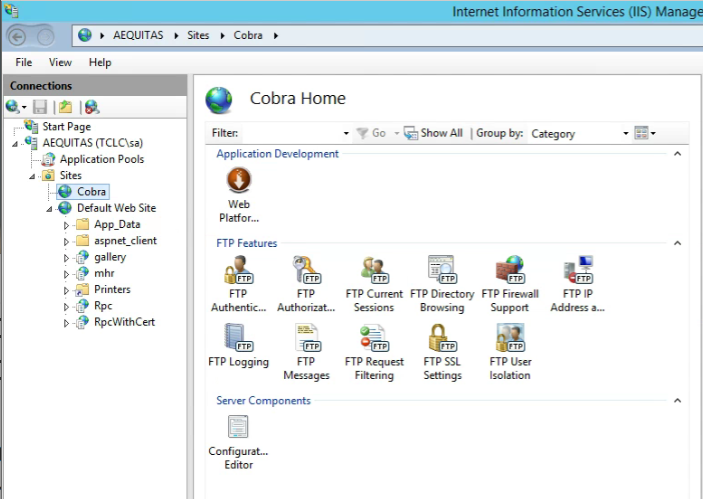The height and width of the screenshot is (499, 703).
Task: Open the Filter dropdown arrow
Action: (346, 133)
